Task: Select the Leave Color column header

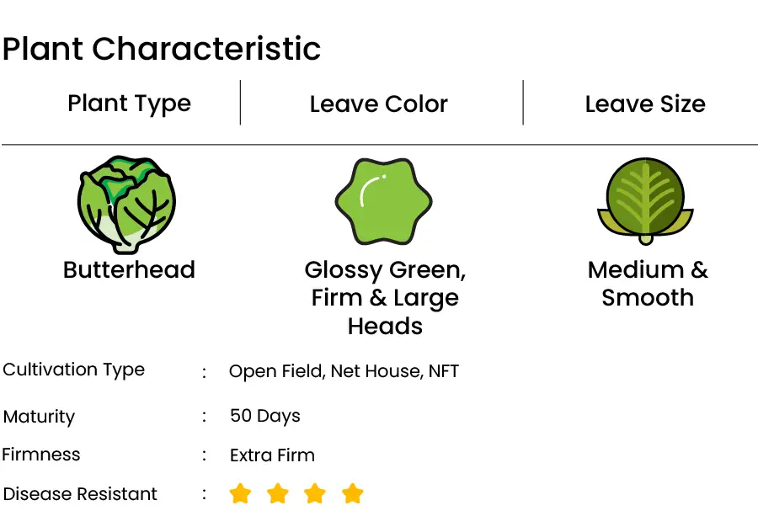Action: click(379, 104)
